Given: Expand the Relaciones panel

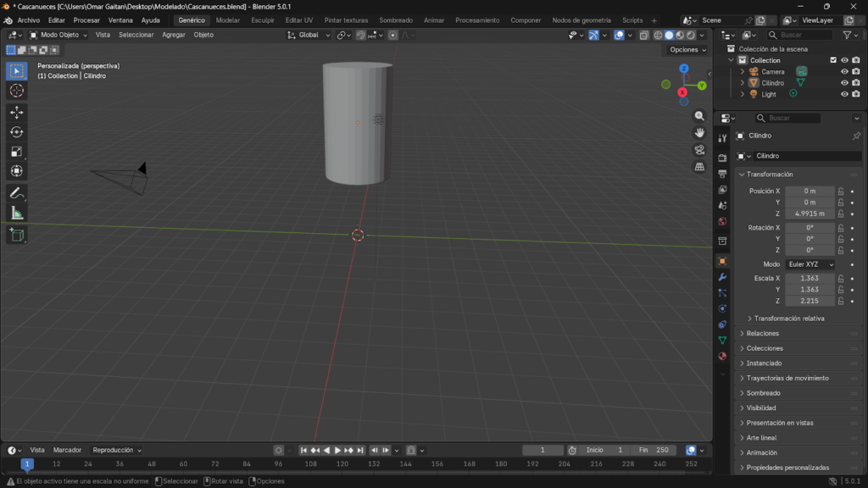Looking at the screenshot, I should [763, 333].
